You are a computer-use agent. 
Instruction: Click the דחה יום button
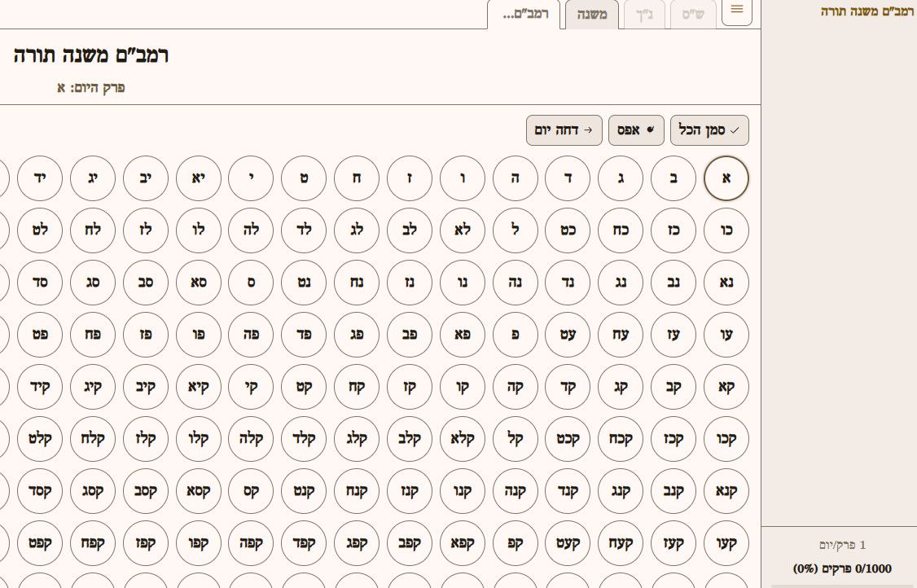[x=564, y=129]
